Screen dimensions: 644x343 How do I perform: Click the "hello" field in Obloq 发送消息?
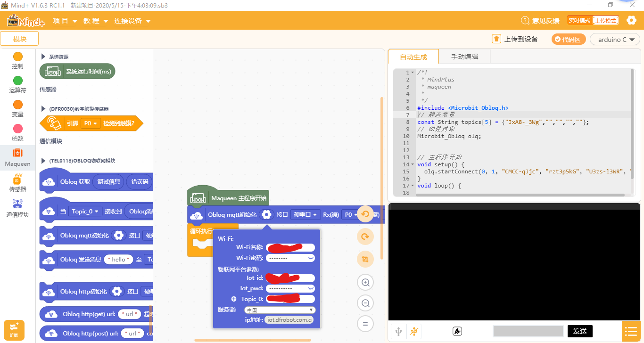tap(118, 260)
